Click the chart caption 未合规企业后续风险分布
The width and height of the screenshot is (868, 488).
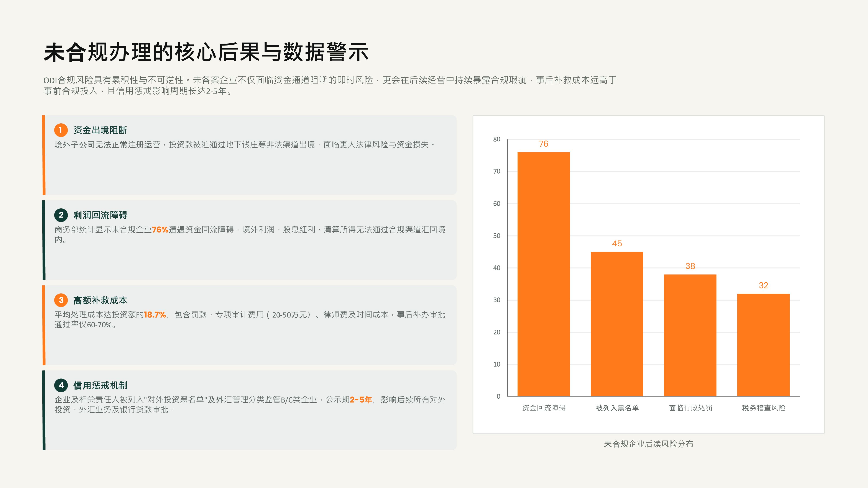[x=649, y=444]
